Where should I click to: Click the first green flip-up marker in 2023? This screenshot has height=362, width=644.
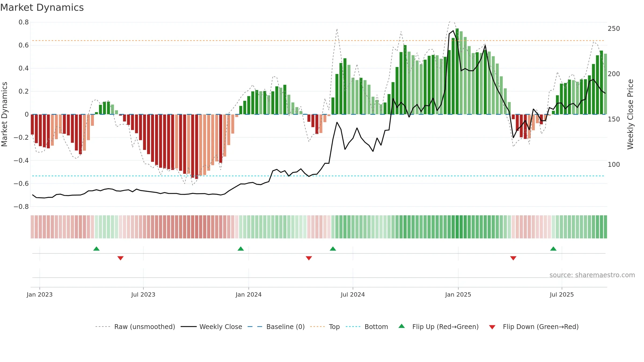97,249
